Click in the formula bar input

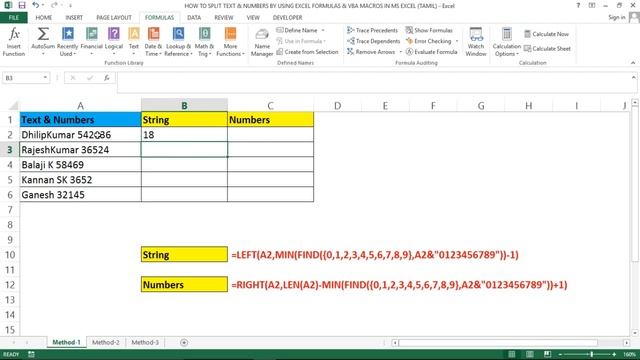[373, 82]
